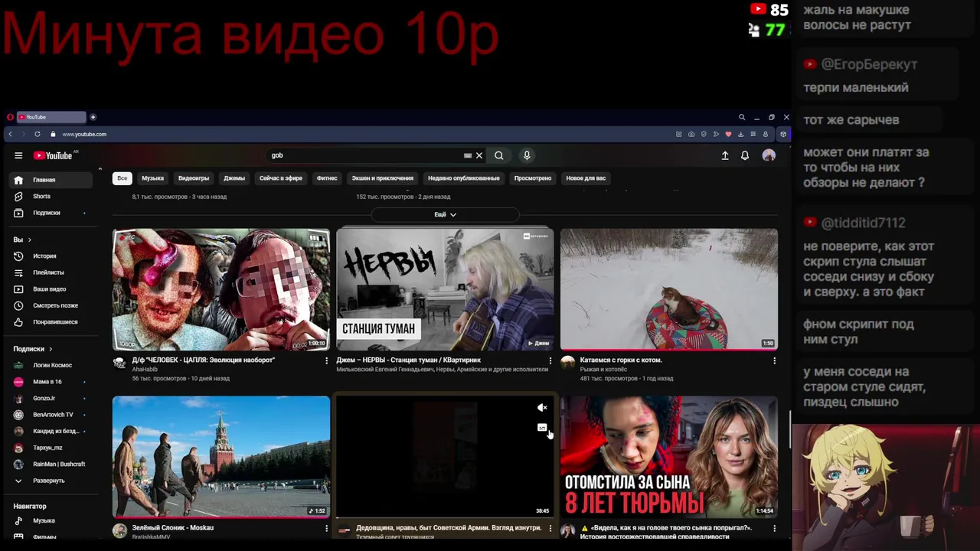The image size is (980, 551).
Task: Click the magnifier search button
Action: tap(499, 155)
